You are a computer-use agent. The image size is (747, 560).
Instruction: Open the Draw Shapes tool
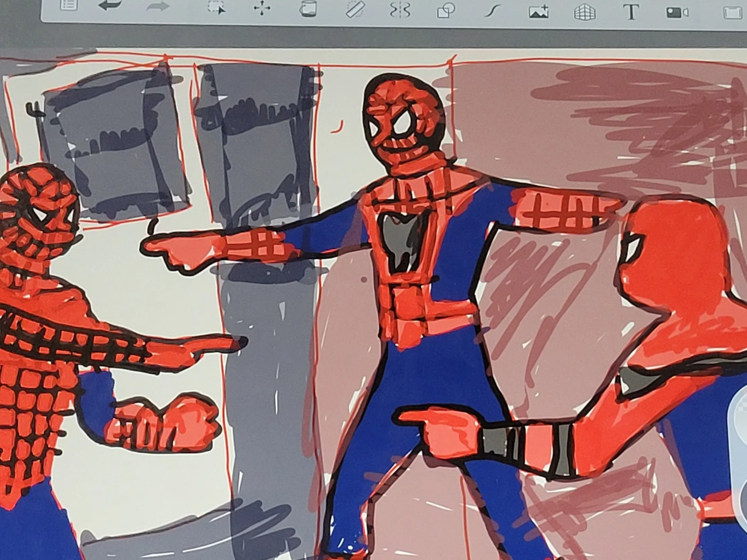coord(446,10)
